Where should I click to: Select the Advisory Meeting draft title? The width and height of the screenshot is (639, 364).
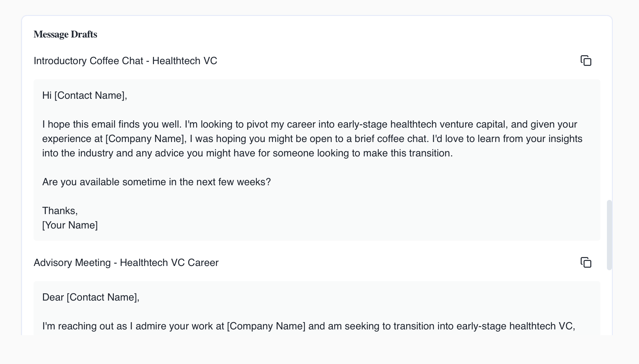point(126,262)
